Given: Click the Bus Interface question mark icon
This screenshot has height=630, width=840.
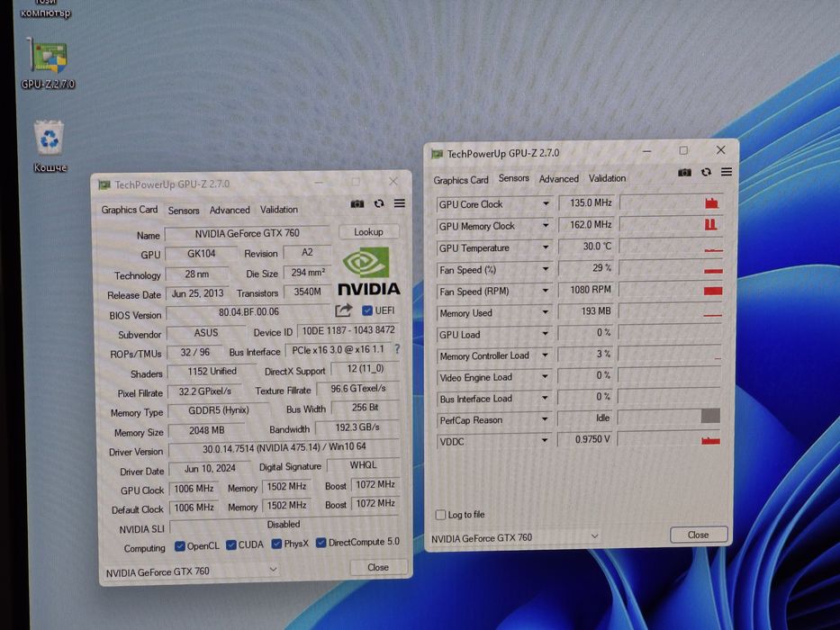Looking at the screenshot, I should [397, 349].
